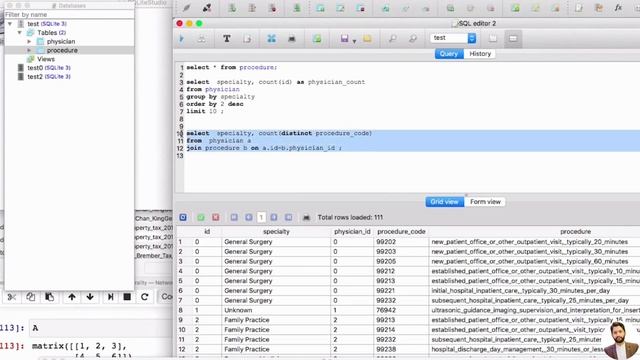The height and width of the screenshot is (360, 640).
Task: Cut cell in Jupyter toolbar scissors icon
Action: coord(11,297)
